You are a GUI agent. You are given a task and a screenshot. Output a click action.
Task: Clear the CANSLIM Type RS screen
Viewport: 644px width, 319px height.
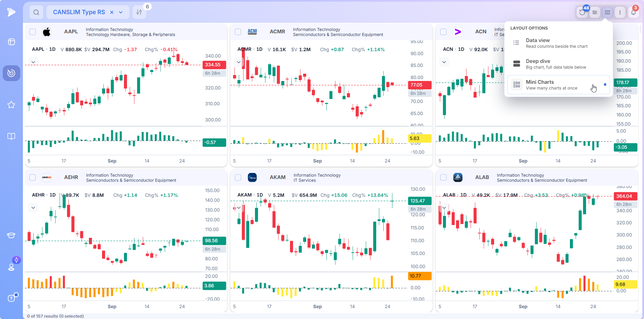pyautogui.click(x=112, y=12)
